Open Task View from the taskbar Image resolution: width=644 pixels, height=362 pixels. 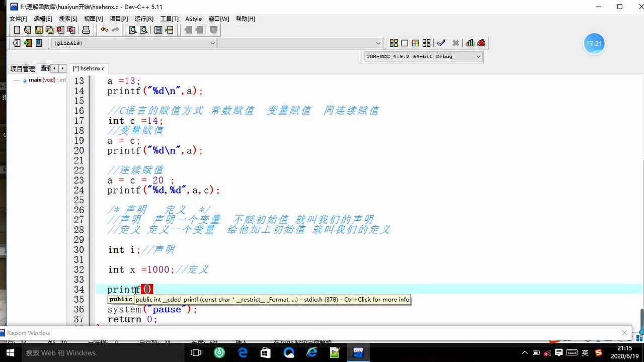196,353
